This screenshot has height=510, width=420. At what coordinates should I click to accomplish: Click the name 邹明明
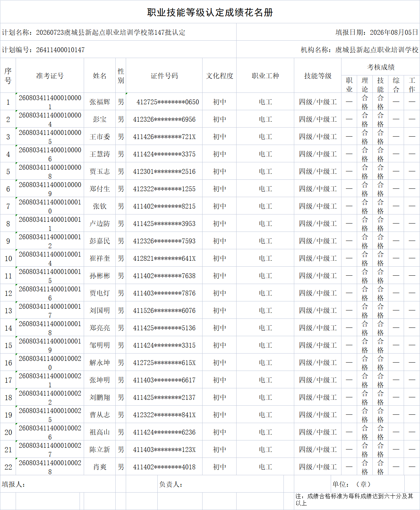pos(100,345)
